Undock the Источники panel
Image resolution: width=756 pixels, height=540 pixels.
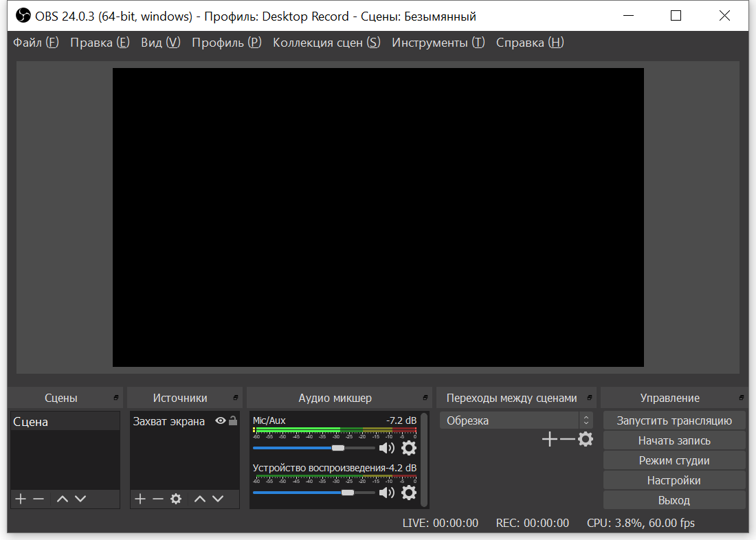[x=235, y=398]
